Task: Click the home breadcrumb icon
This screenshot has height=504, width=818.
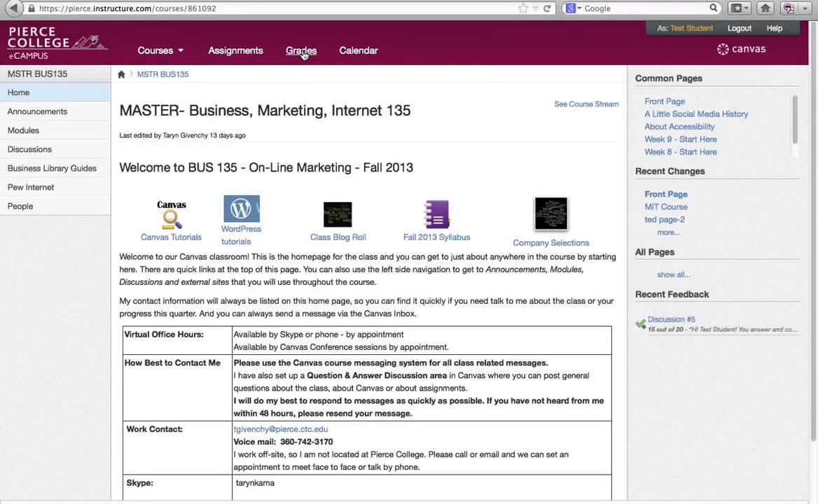Action: tap(121, 74)
